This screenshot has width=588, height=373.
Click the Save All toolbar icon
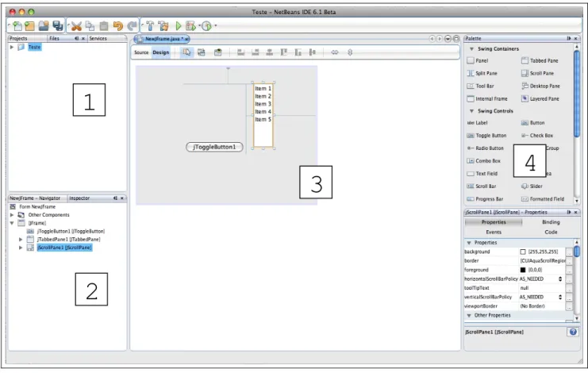click(57, 26)
